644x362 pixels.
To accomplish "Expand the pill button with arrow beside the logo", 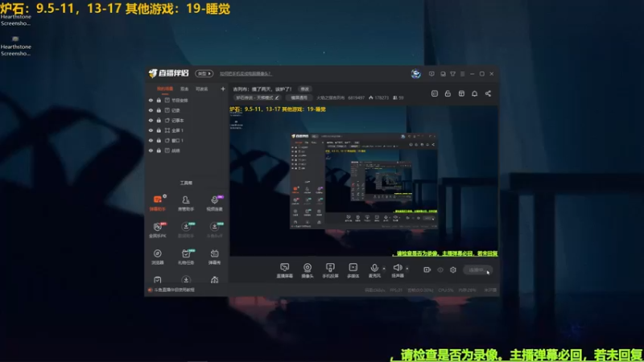I will (x=204, y=73).
